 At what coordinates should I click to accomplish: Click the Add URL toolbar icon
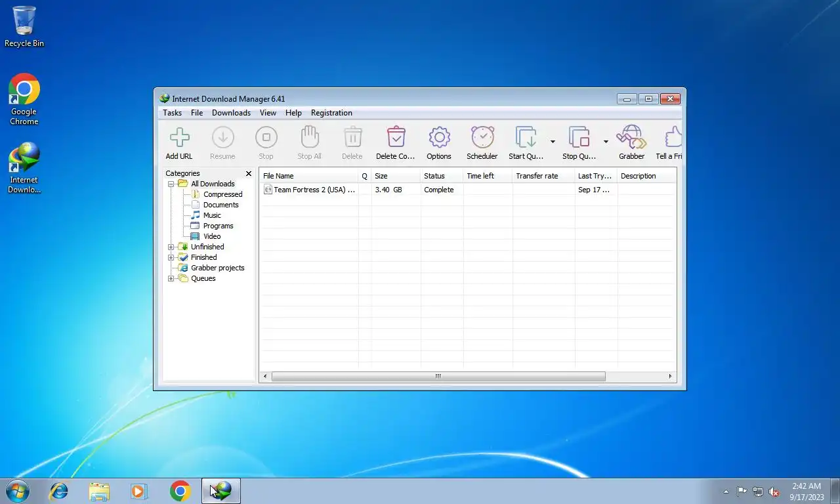tap(179, 137)
